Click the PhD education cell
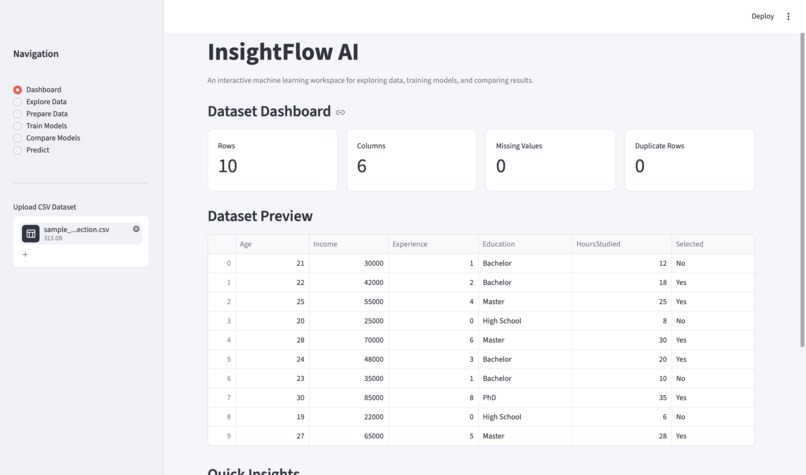The height and width of the screenshot is (475, 806). coord(525,397)
